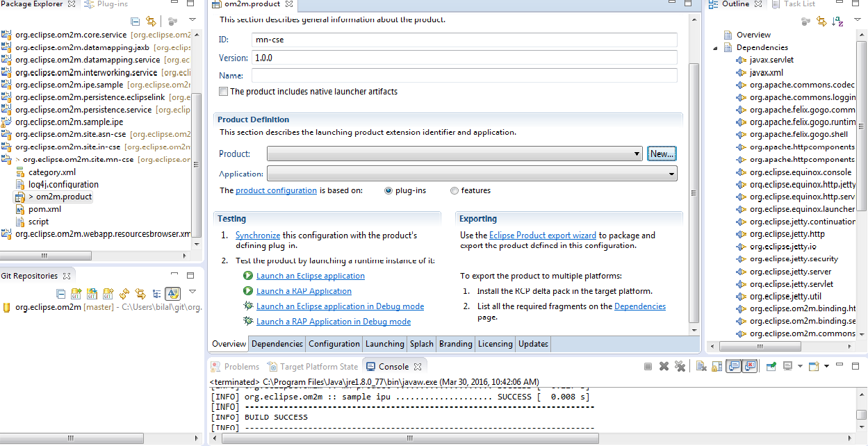The image size is (868, 446).
Task: Enable 'product includes native launcher artifacts' checkbox
Action: point(223,92)
